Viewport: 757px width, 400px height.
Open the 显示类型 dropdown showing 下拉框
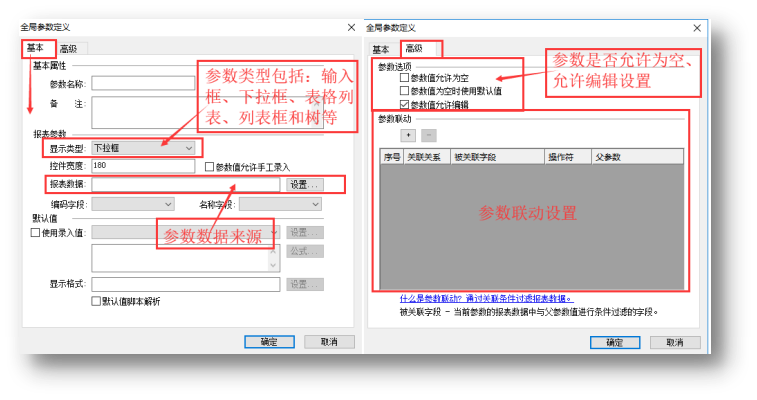click(143, 148)
